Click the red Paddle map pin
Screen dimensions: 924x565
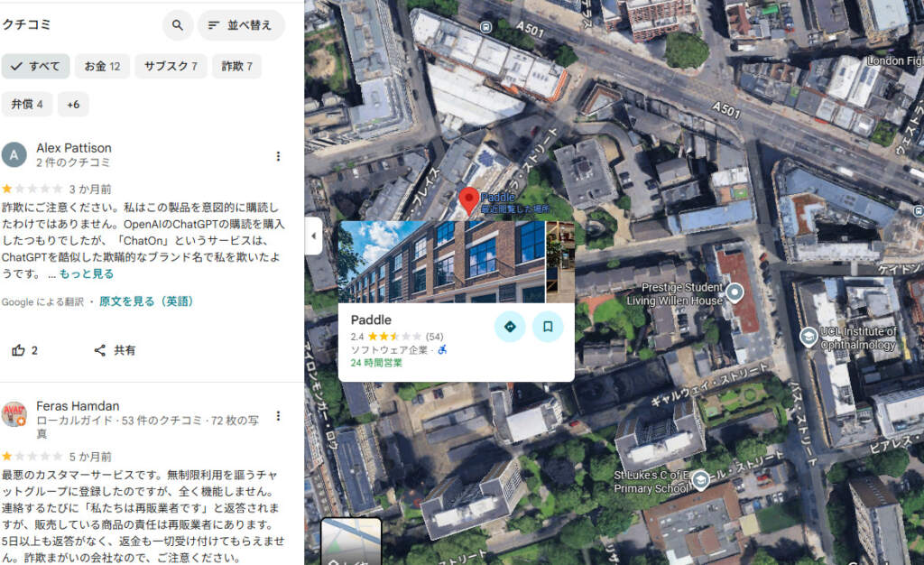(x=468, y=201)
